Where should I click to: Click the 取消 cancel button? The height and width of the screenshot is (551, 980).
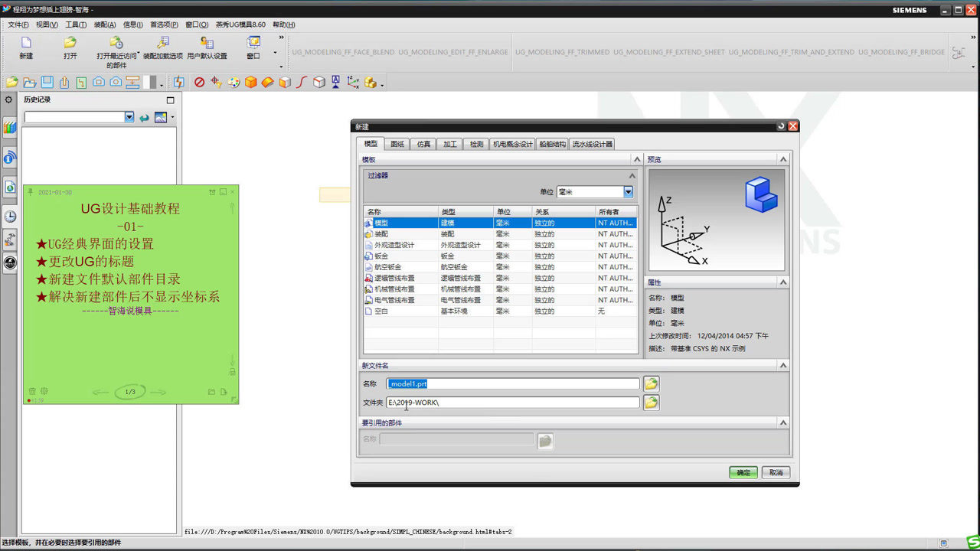[x=776, y=473]
